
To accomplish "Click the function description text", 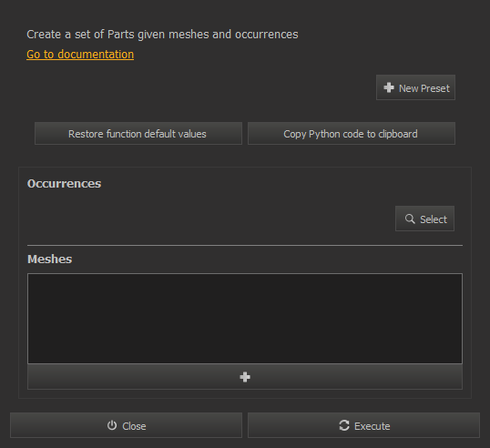I will (x=162, y=35).
